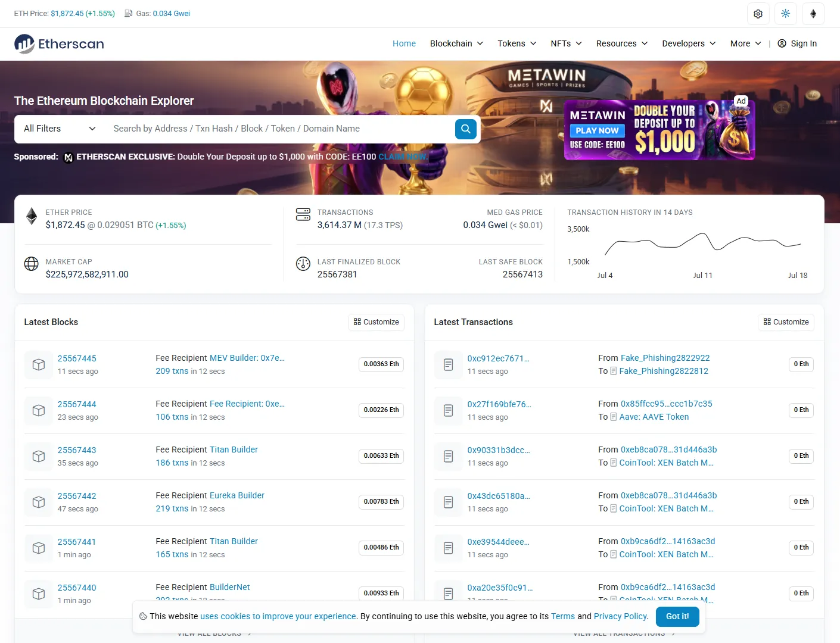This screenshot has height=643, width=840.
Task: Open transaction 0x27f169bfe76…
Action: pyautogui.click(x=499, y=404)
